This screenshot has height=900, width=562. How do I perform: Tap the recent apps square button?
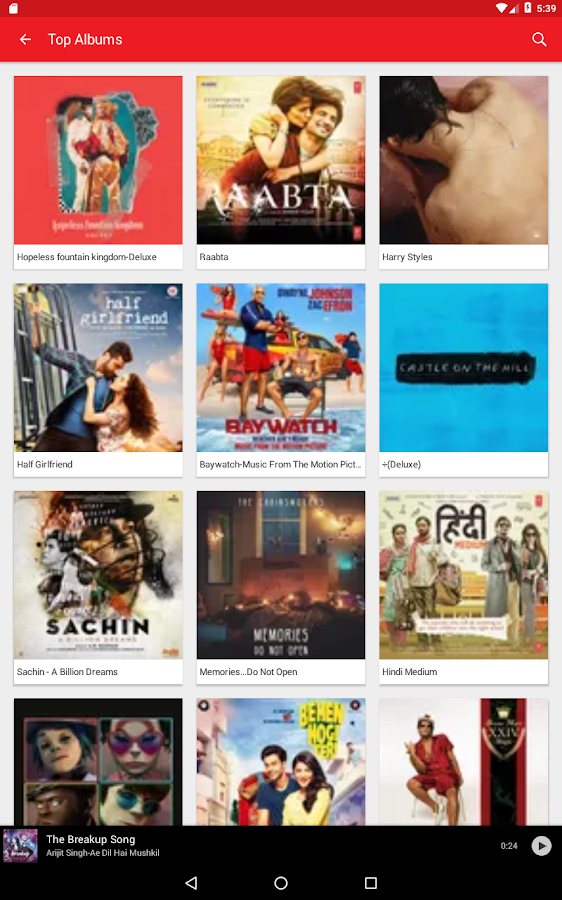pos(371,883)
